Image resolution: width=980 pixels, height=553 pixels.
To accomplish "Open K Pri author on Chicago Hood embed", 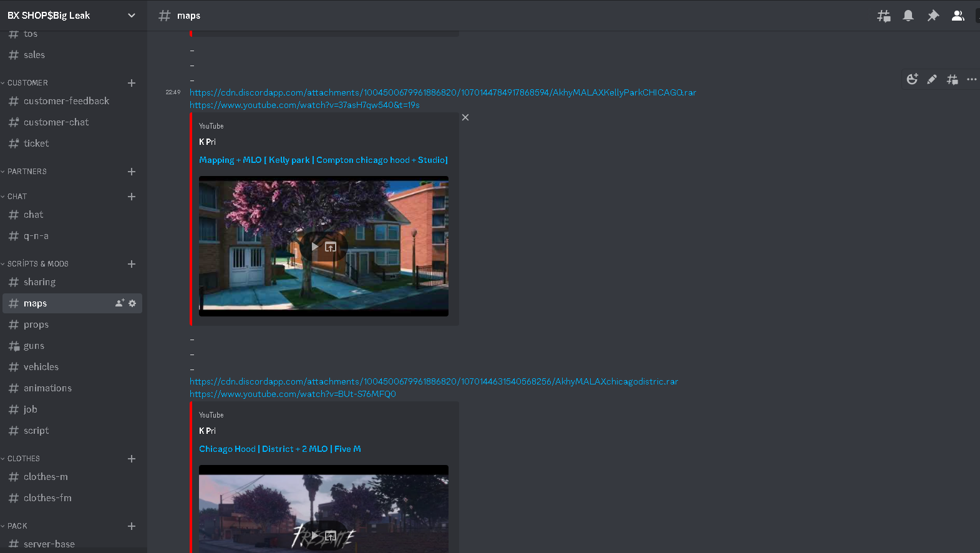I will [x=207, y=431].
